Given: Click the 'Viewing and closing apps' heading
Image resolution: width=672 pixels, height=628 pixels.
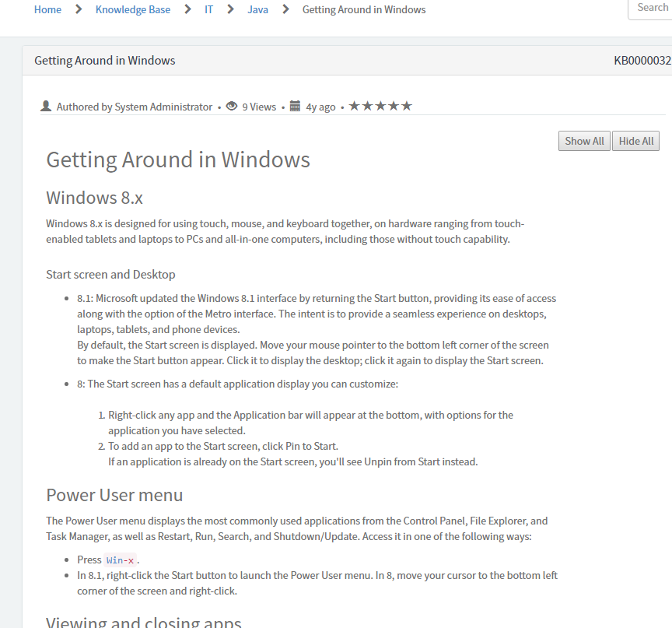Looking at the screenshot, I should coord(144,622).
